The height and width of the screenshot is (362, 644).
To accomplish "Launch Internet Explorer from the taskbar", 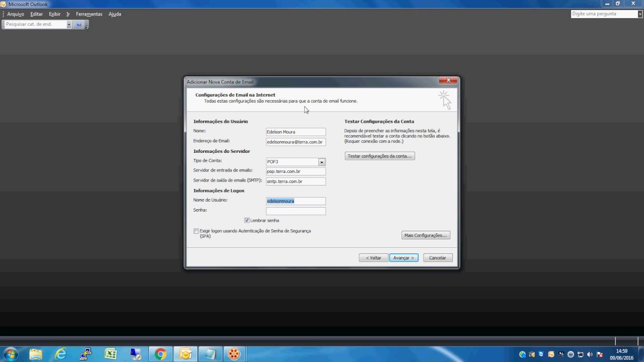I will coord(60,354).
